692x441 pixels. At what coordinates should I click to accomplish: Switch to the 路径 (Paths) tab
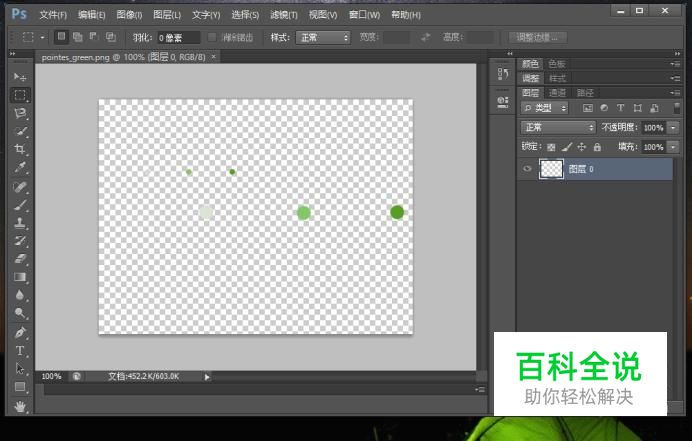(585, 93)
